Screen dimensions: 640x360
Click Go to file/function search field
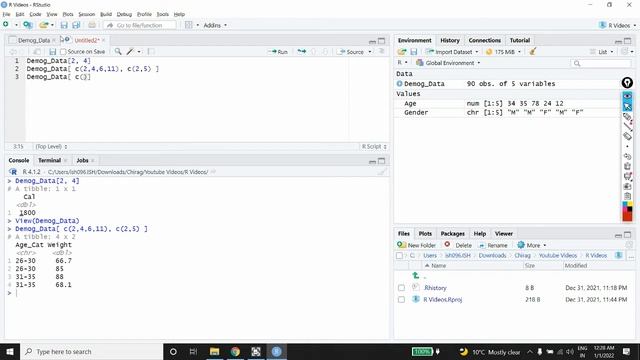point(140,25)
